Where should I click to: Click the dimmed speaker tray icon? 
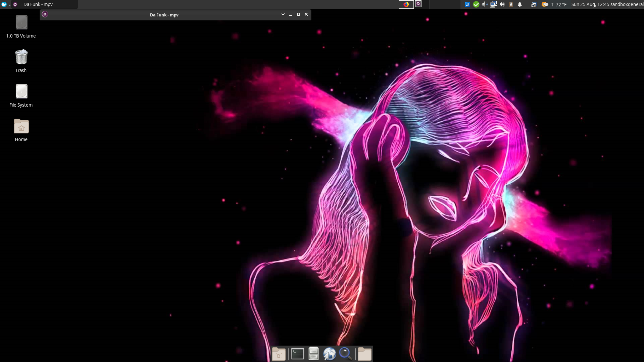click(485, 4)
